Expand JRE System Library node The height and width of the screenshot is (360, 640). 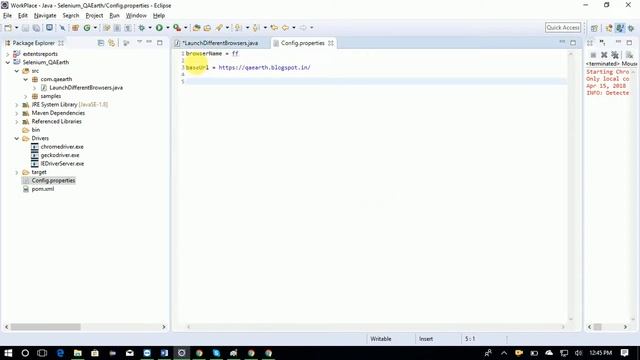coord(17,105)
